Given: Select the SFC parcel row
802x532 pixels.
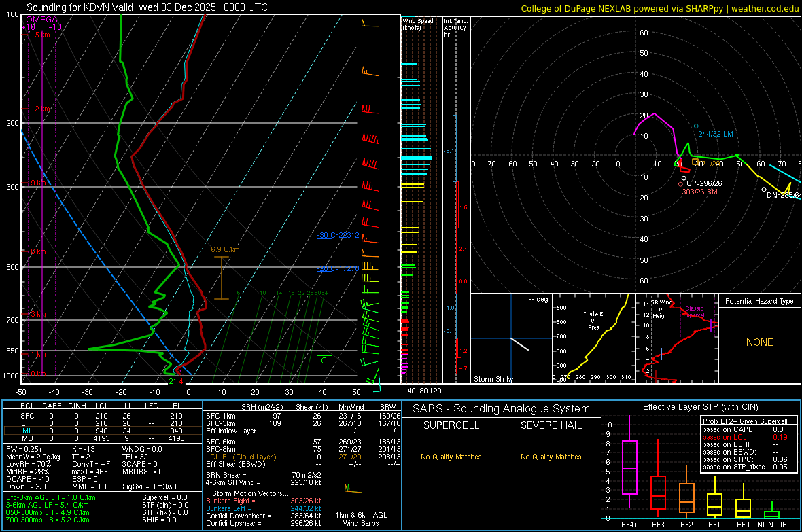Looking at the screenshot, I should point(101,416).
